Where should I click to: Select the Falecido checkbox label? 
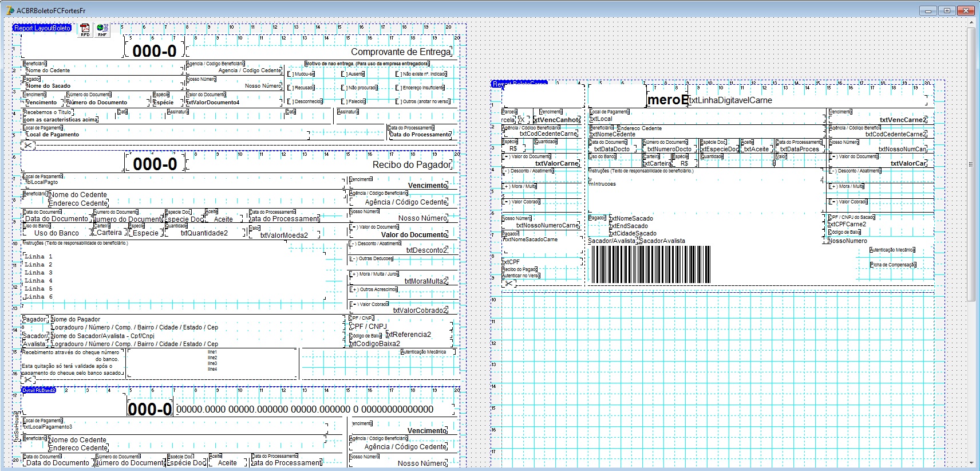(x=354, y=101)
